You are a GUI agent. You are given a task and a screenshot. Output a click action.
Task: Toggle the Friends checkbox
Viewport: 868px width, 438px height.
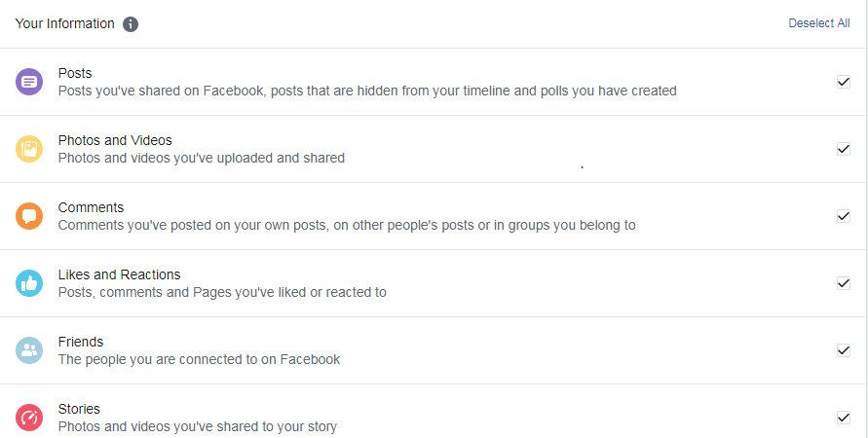844,350
